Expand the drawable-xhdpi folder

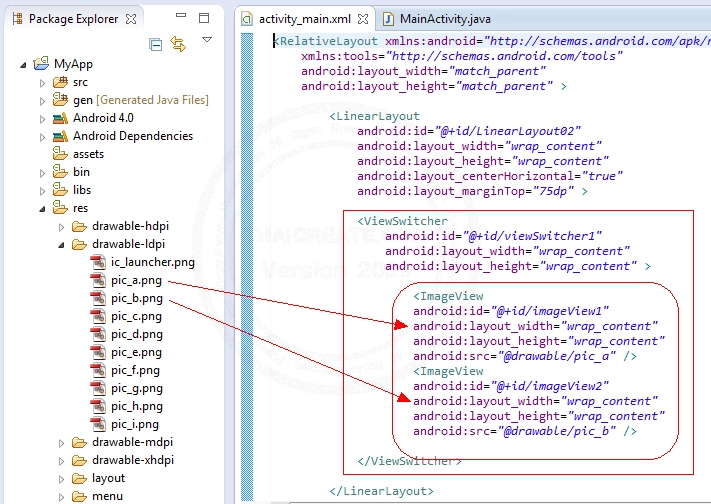(x=62, y=461)
